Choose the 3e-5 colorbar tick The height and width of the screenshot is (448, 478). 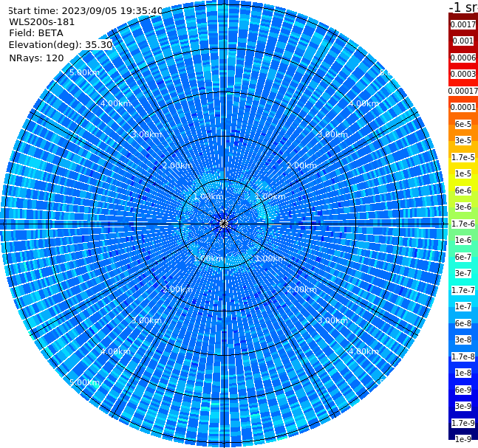(463, 140)
